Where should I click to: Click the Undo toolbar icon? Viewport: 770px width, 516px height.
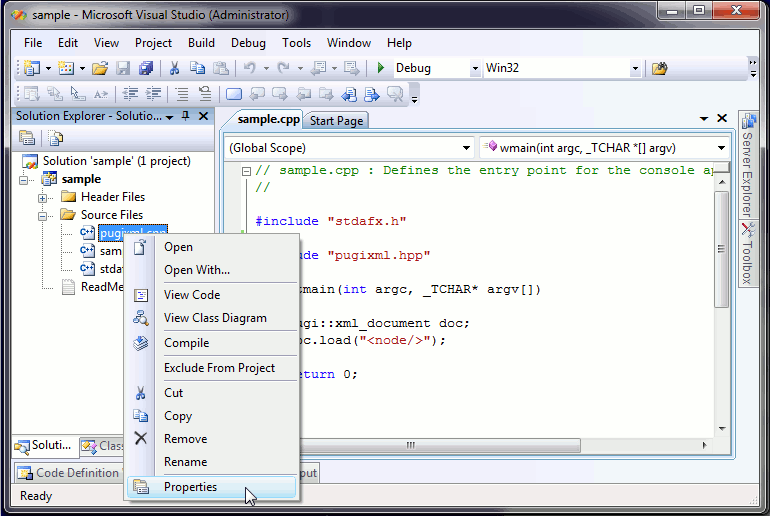[249, 69]
